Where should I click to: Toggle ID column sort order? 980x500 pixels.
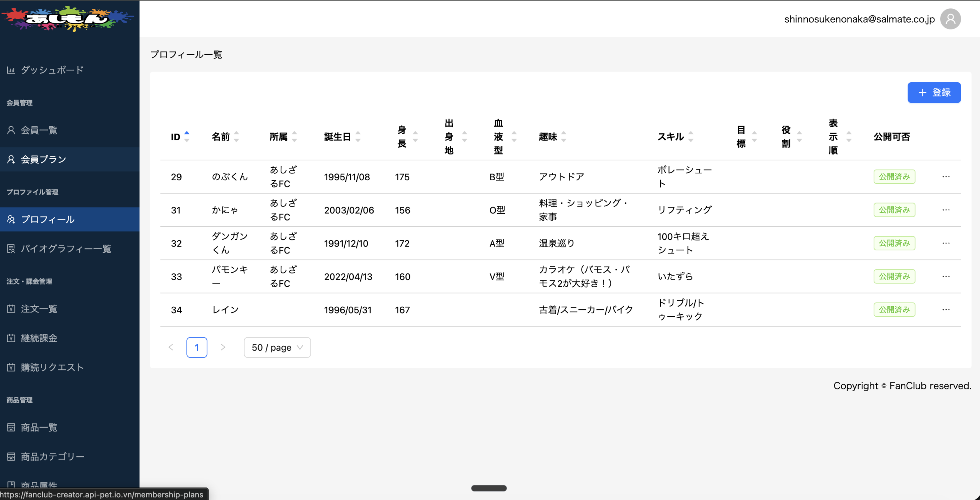186,137
